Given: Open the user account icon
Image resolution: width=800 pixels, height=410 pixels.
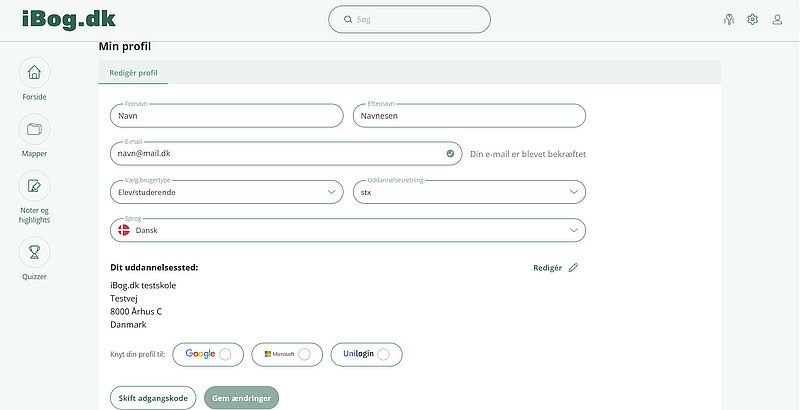Looking at the screenshot, I should pyautogui.click(x=777, y=20).
